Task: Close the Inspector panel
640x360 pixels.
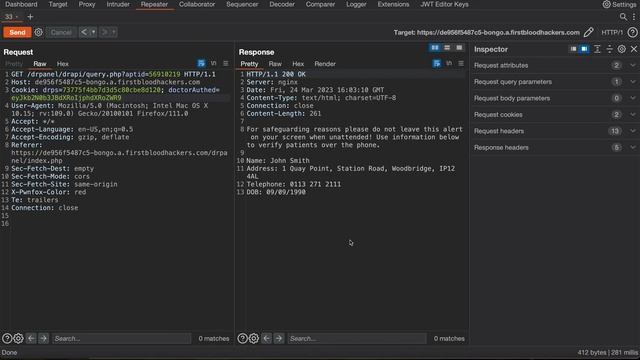Action: 634,49
